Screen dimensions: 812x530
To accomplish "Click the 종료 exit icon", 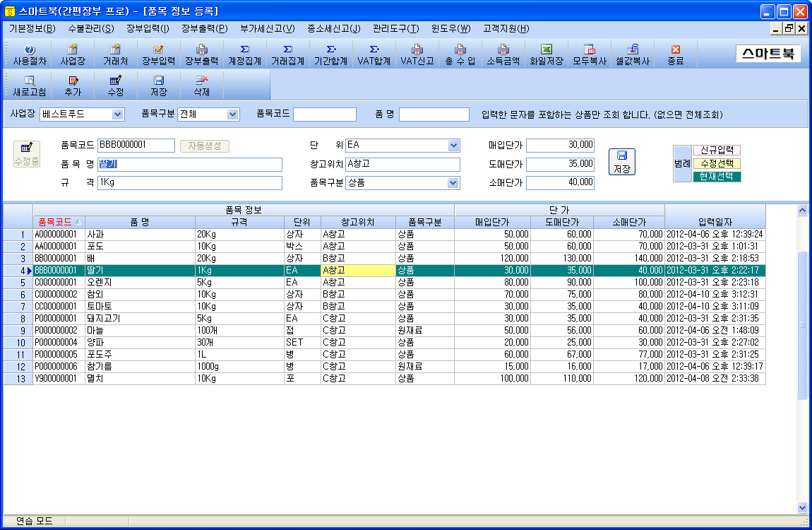I will (x=674, y=54).
